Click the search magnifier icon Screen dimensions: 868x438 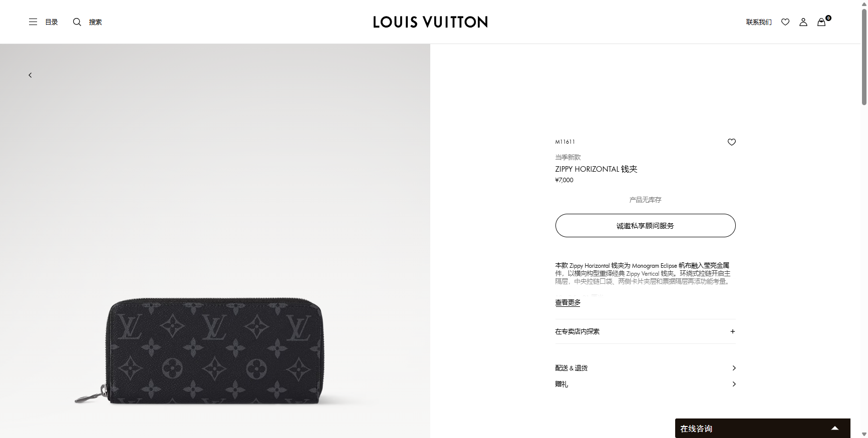tap(77, 22)
